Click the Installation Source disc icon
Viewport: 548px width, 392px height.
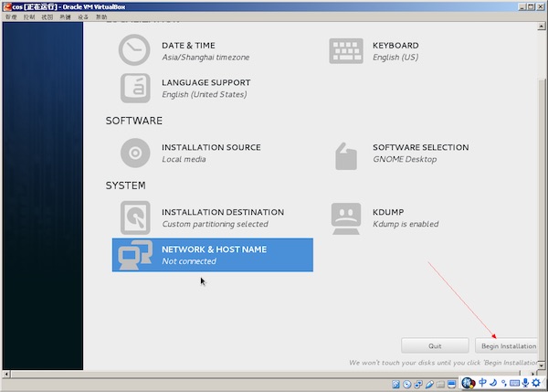tap(133, 153)
